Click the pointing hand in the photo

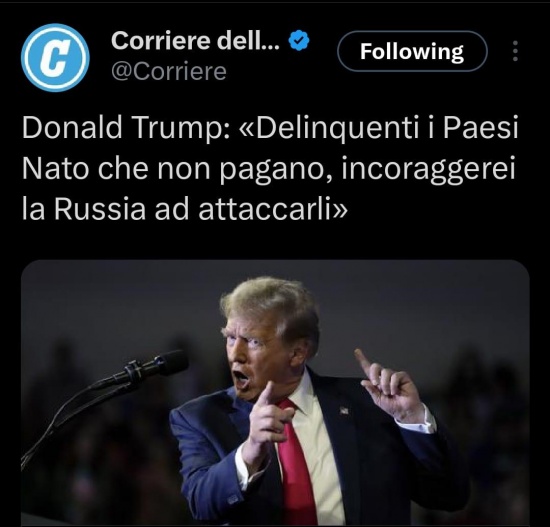pos(267,416)
